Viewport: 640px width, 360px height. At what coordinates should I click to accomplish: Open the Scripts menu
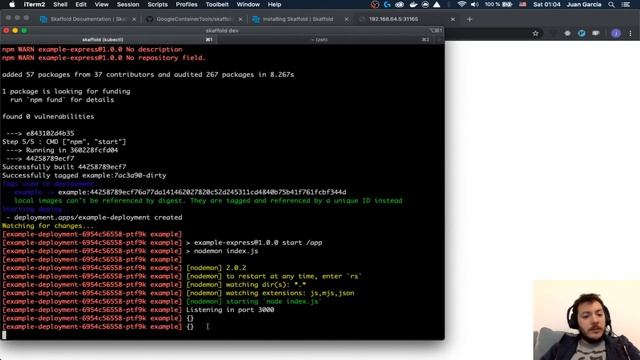pyautogui.click(x=158, y=4)
